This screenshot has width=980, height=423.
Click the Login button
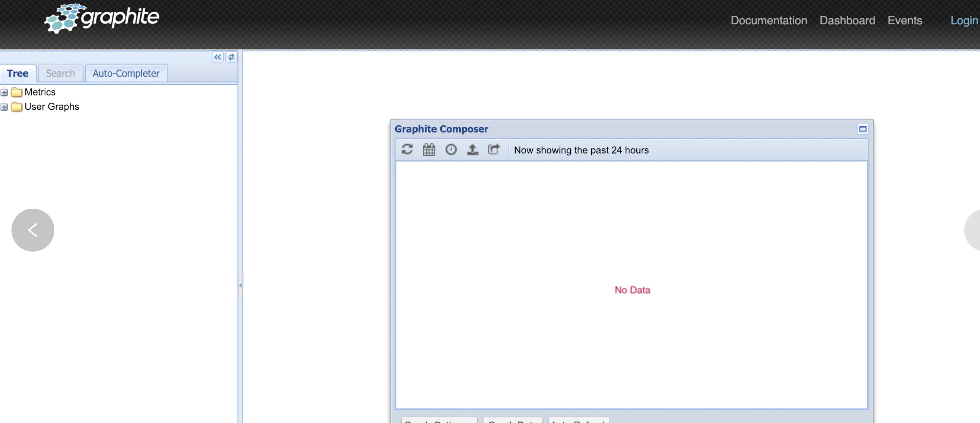pyautogui.click(x=965, y=19)
